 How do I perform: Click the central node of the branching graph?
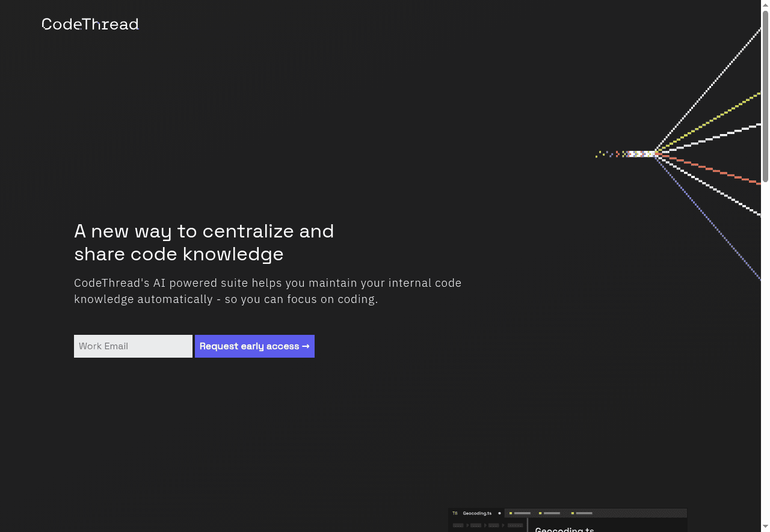click(656, 154)
